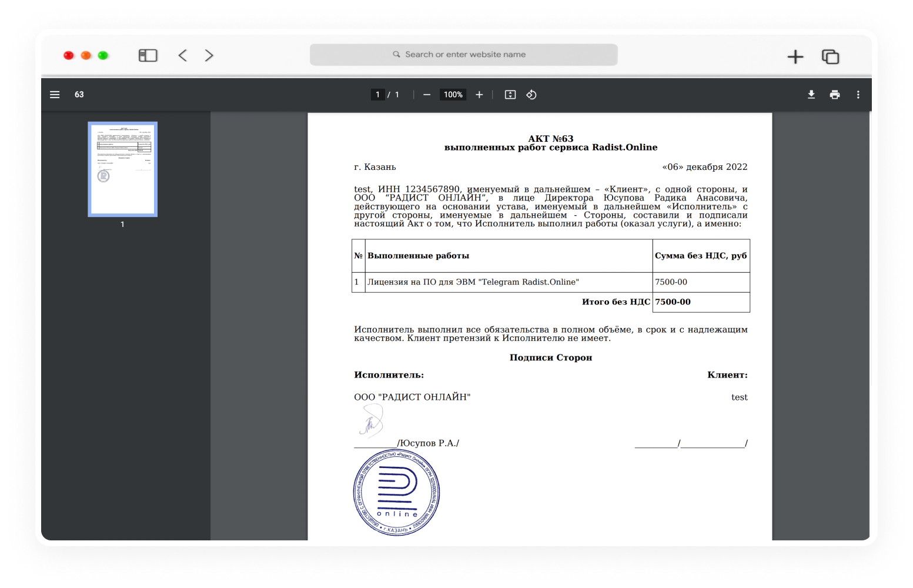This screenshot has width=913, height=588.
Task: Click the zoom in plus button
Action: coord(479,95)
